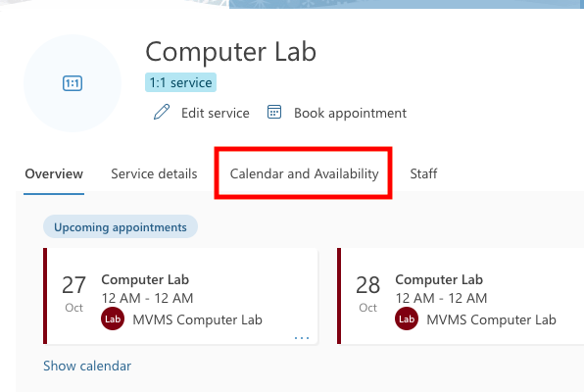Click the pencil Edit service icon

pyautogui.click(x=162, y=112)
